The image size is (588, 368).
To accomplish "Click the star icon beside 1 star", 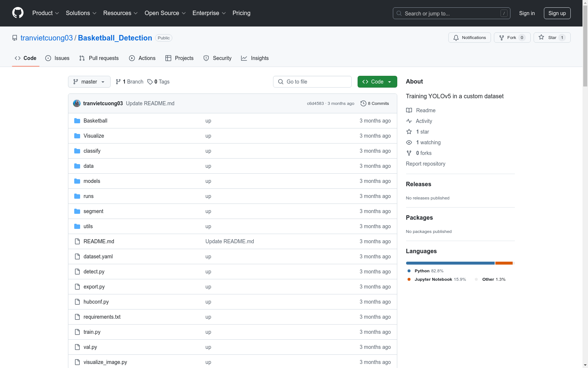I will point(409,132).
